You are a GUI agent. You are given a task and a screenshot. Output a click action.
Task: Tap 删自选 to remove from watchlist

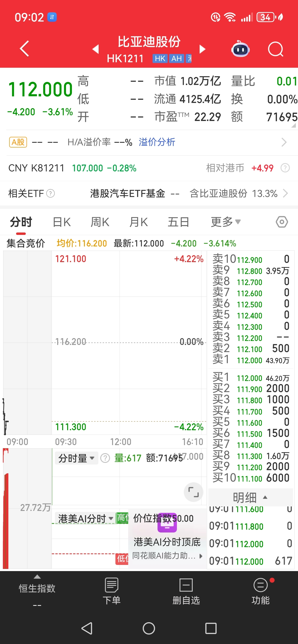click(x=186, y=591)
